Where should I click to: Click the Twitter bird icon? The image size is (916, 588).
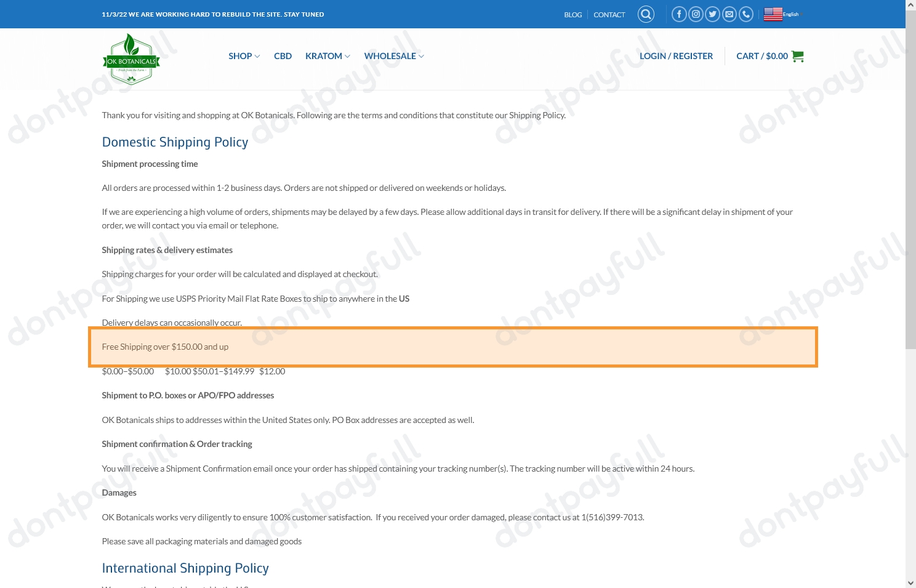pos(712,14)
